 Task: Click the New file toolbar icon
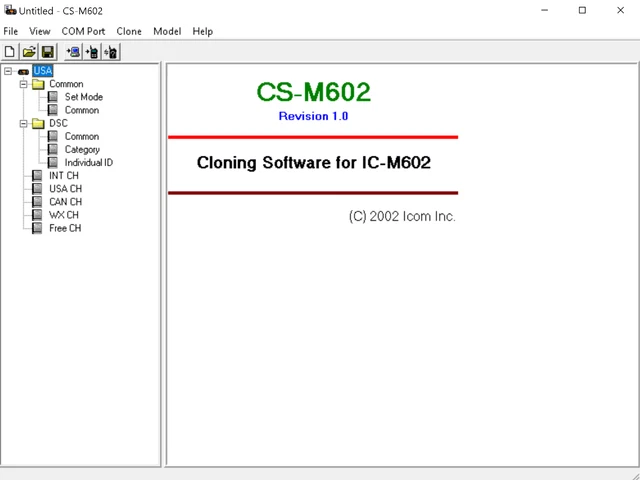tap(10, 52)
